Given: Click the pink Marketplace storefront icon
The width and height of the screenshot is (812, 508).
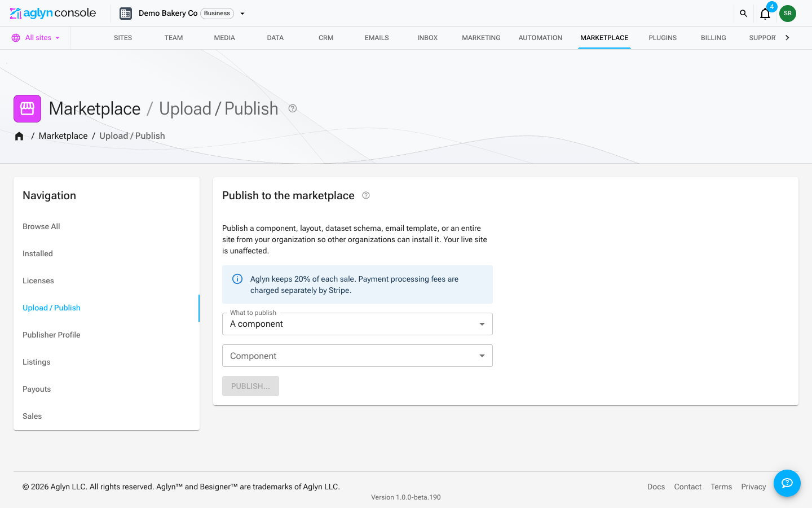Looking at the screenshot, I should 27,108.
